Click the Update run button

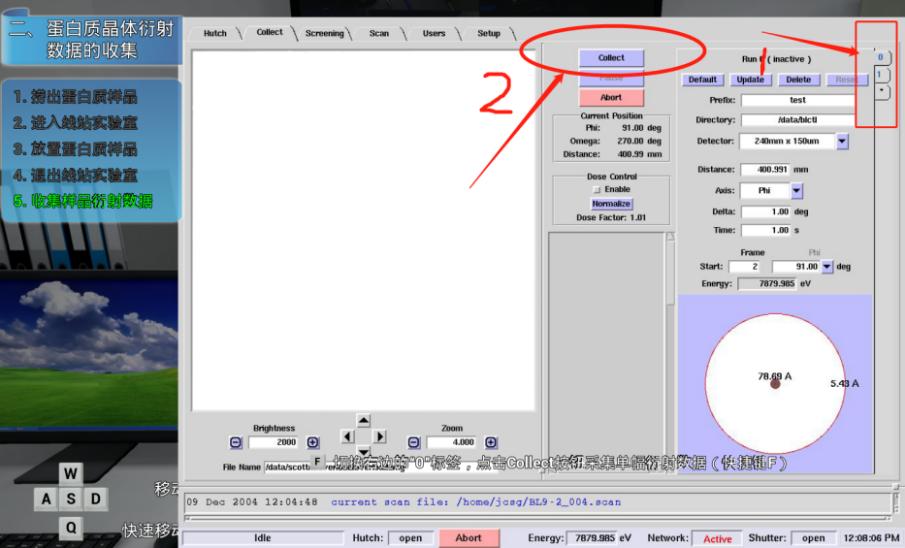click(750, 80)
